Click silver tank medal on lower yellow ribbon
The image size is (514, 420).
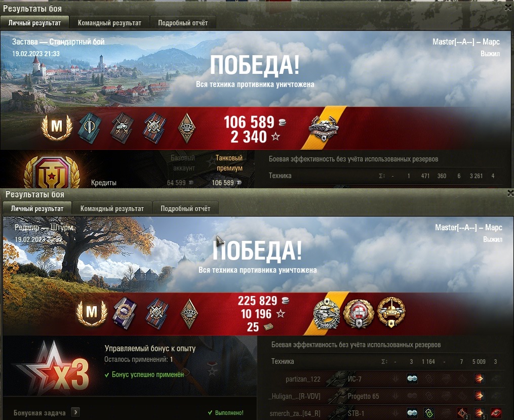[x=326, y=313]
